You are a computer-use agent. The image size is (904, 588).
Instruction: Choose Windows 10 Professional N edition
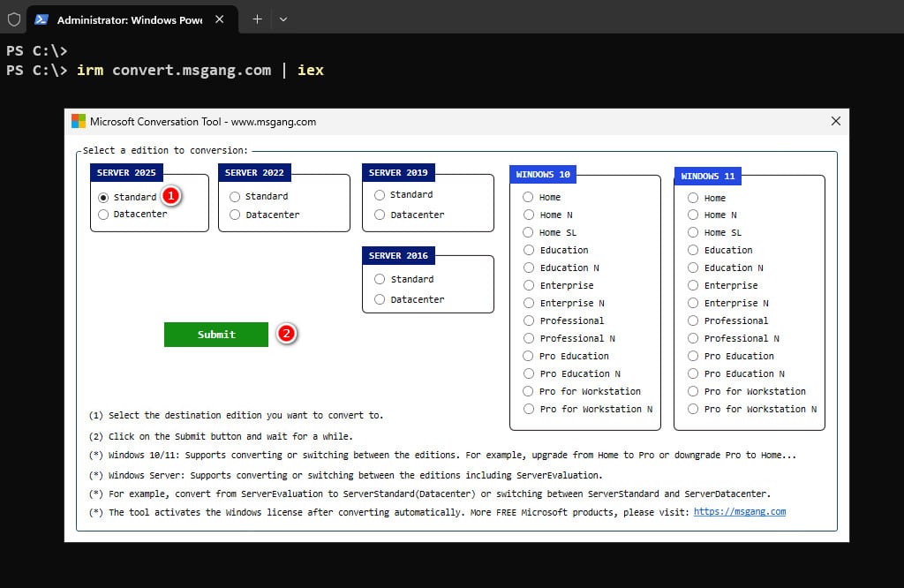click(529, 338)
